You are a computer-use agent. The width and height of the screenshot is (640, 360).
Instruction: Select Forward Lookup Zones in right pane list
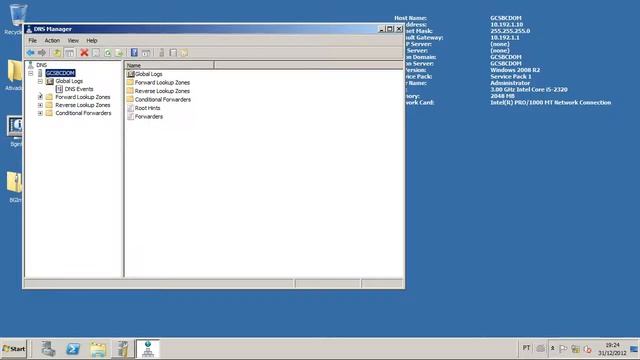[162, 82]
